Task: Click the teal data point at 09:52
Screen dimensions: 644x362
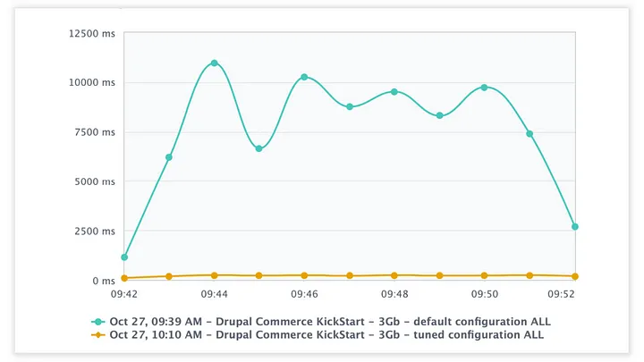Action: pos(574,227)
